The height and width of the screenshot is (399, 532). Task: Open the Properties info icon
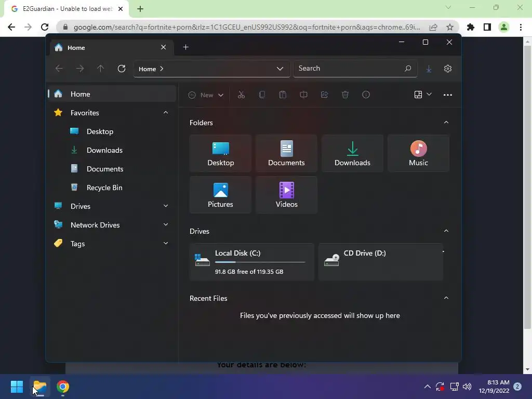pos(366,95)
